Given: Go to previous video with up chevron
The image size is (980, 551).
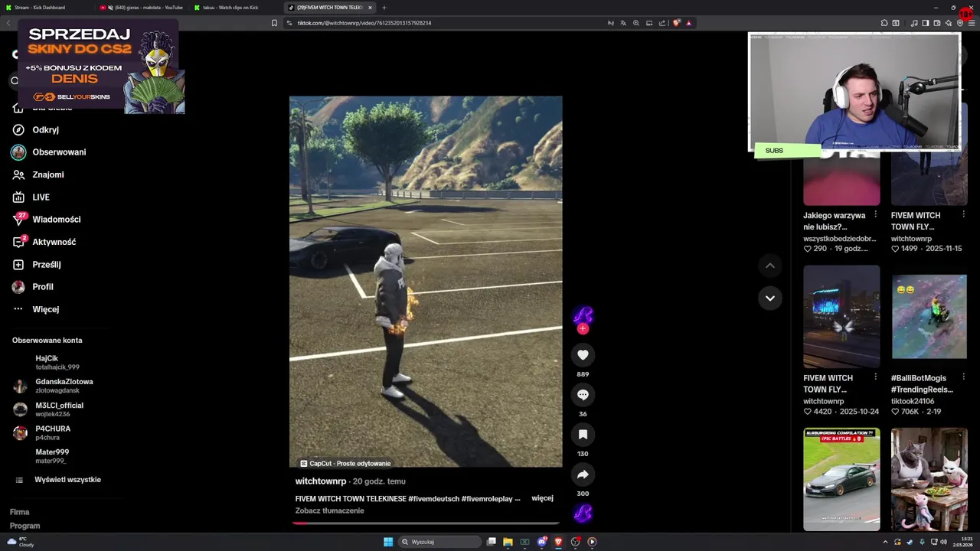Looking at the screenshot, I should [770, 266].
